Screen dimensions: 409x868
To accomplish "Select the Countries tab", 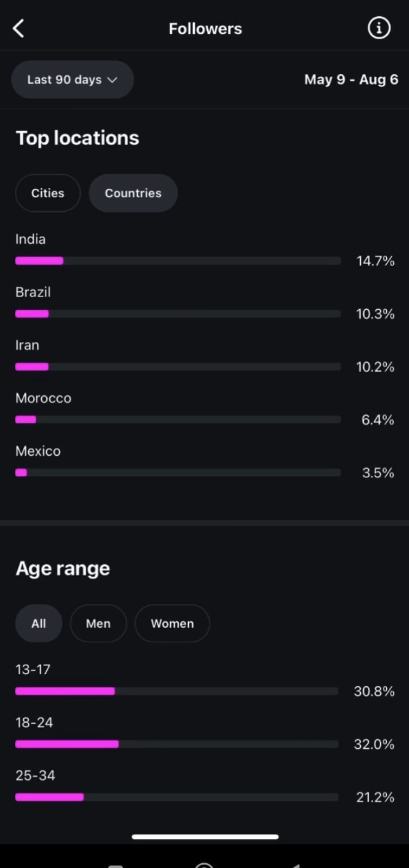I will (133, 193).
